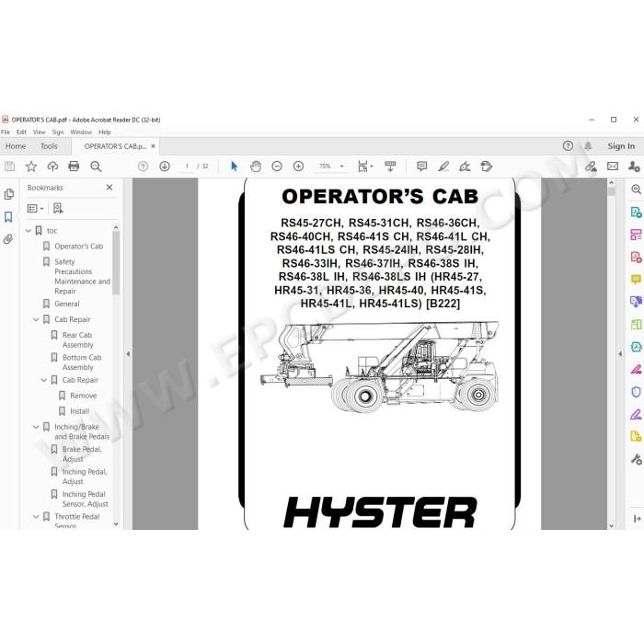Click the page number input field
644x644 pixels.
pos(187,167)
